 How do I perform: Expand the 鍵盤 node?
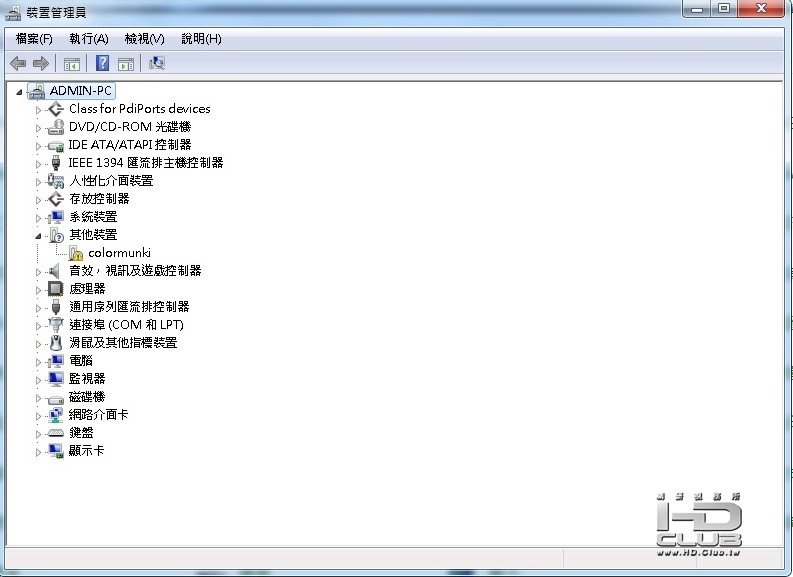[38, 434]
